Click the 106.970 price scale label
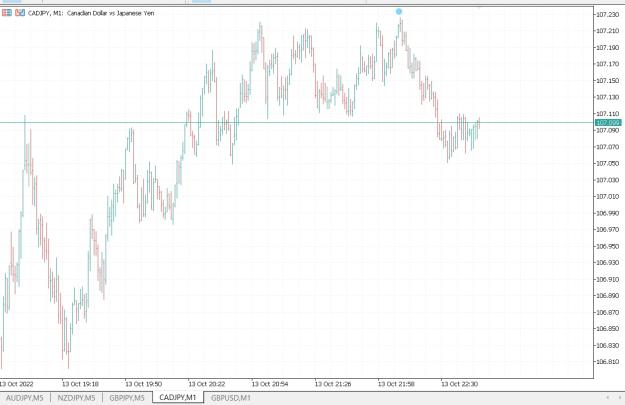This screenshot has height=405, width=625. [607, 229]
